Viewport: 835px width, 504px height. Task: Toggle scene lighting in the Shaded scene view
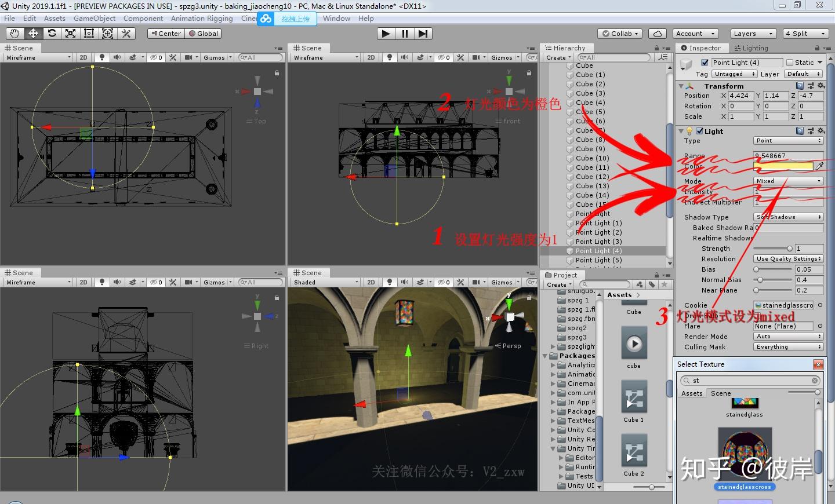click(390, 282)
